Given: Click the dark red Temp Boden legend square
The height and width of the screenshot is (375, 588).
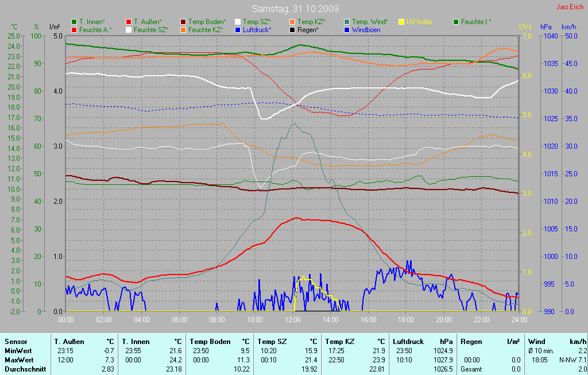Looking at the screenshot, I should (x=183, y=22).
